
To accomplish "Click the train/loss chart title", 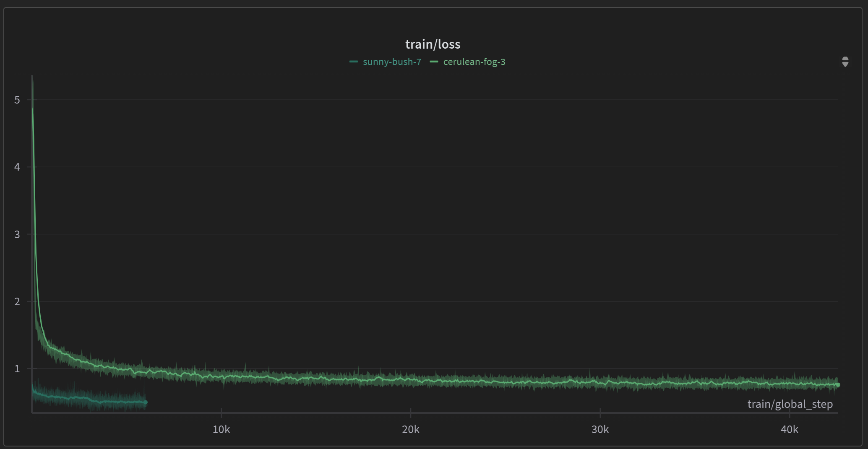I will pos(433,44).
